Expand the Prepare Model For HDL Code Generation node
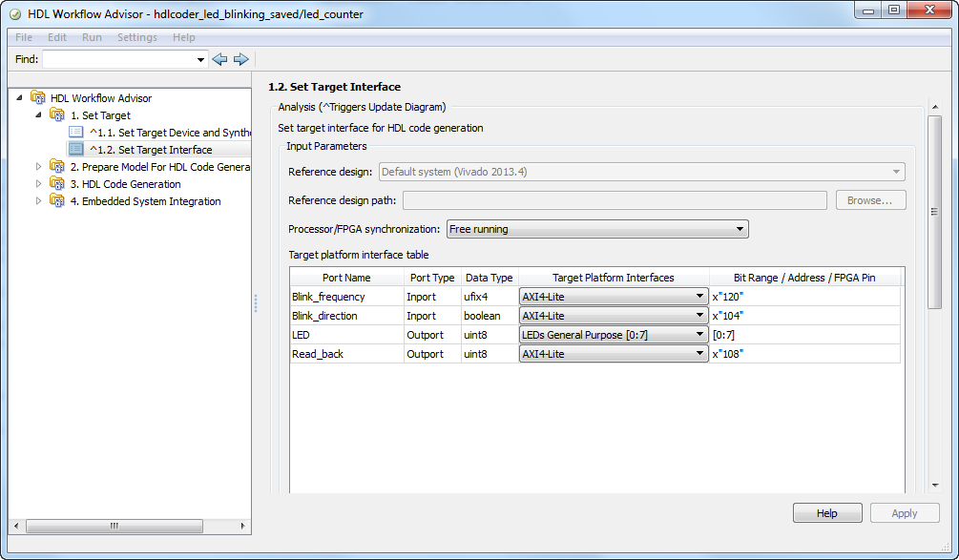 (x=39, y=167)
